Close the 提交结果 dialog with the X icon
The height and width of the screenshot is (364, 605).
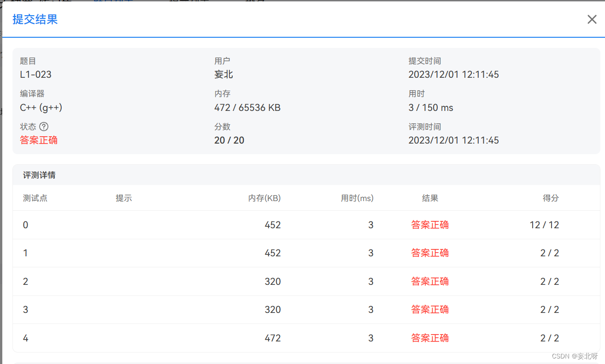pyautogui.click(x=592, y=19)
